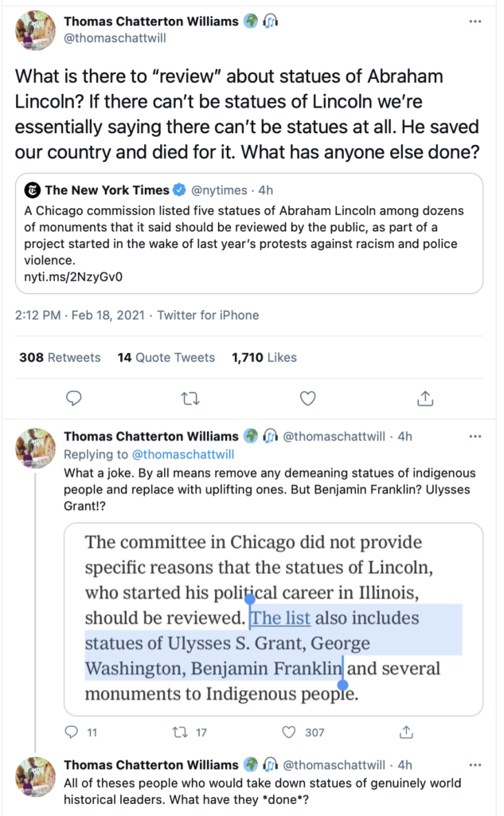Reply to the main Lincoln statues tweet
This screenshot has width=504, height=816.
[x=74, y=398]
